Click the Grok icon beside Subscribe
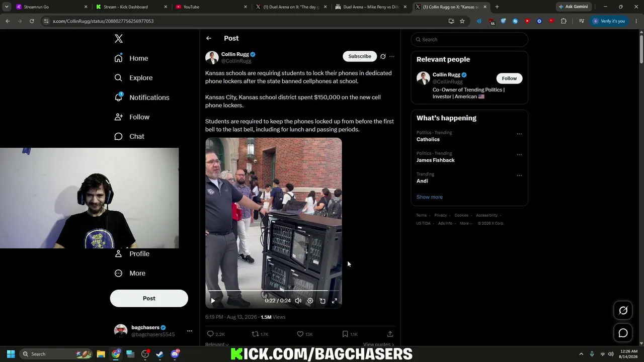This screenshot has height=362, width=644. pyautogui.click(x=383, y=56)
